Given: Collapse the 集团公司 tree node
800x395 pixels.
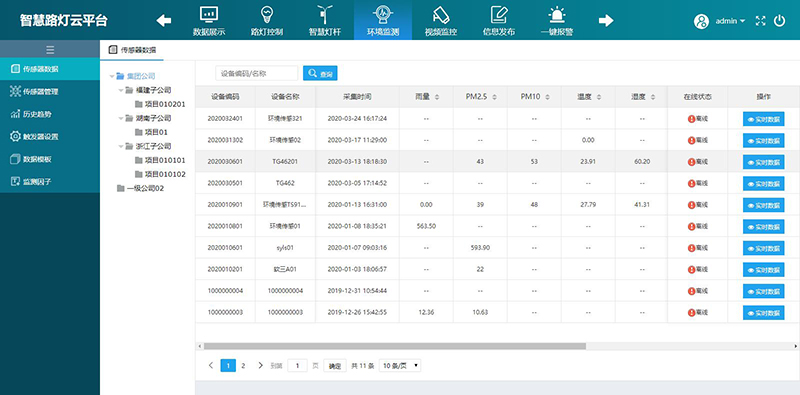Looking at the screenshot, I should click(112, 76).
